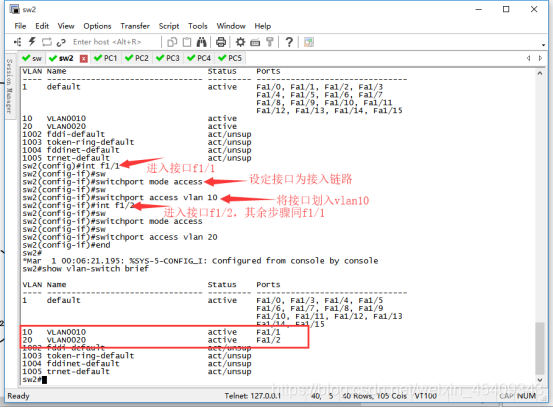Click the tab scroll right arrow
The image size is (553, 408).
(x=540, y=58)
